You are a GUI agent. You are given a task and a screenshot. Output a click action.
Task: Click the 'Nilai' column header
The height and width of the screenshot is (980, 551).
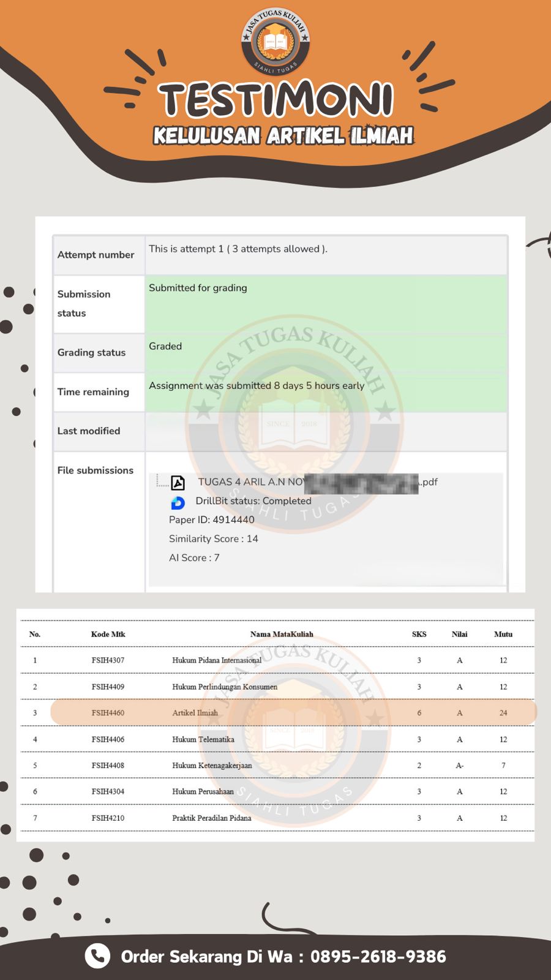click(460, 634)
